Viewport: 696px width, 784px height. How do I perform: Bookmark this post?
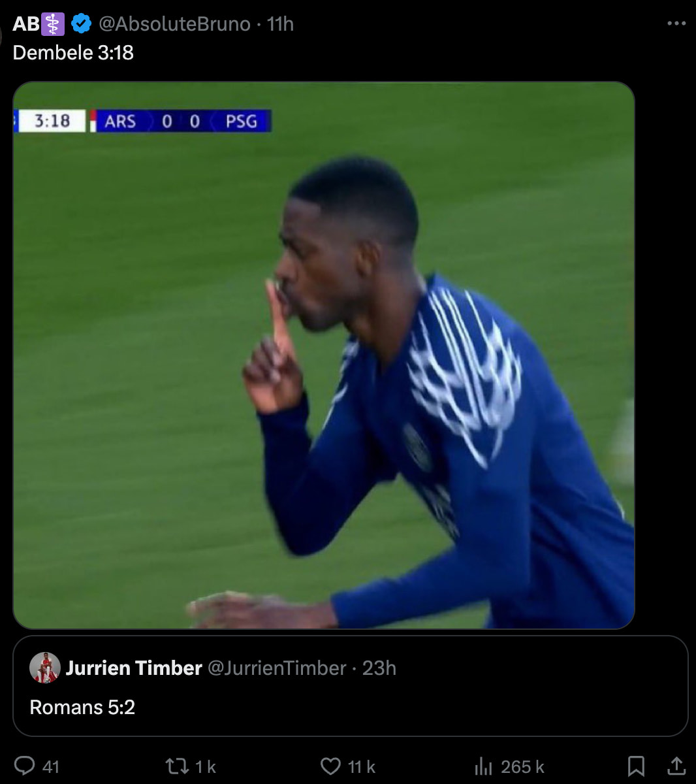coord(635,766)
